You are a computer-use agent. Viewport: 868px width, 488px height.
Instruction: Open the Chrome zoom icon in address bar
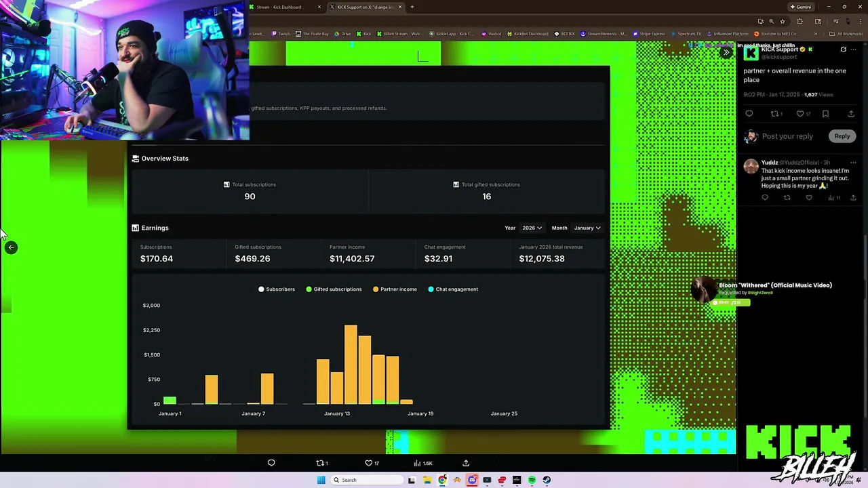click(x=771, y=21)
